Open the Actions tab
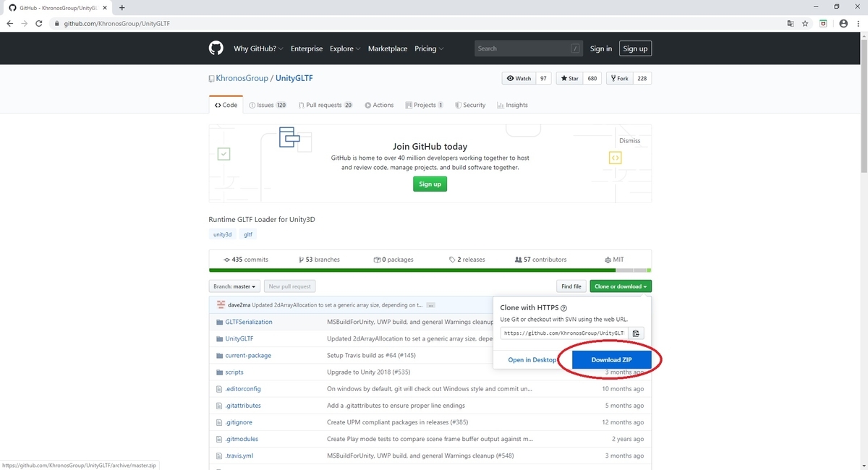This screenshot has width=868, height=470. coord(379,105)
